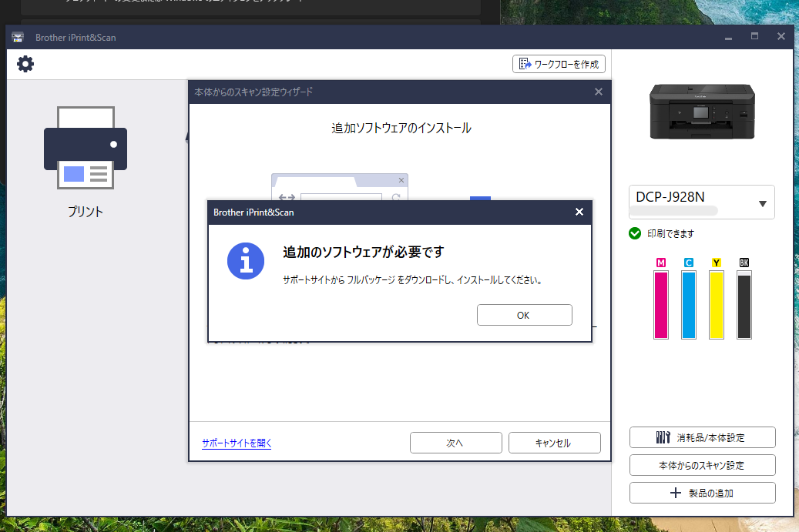The image size is (799, 532).
Task: Click the Y ink label icon
Action: 717,263
